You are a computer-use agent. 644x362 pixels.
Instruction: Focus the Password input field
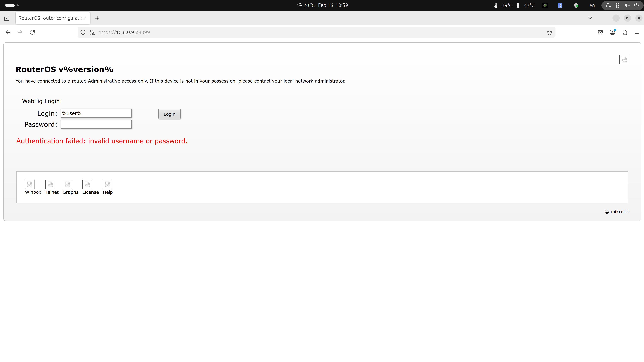[96, 124]
